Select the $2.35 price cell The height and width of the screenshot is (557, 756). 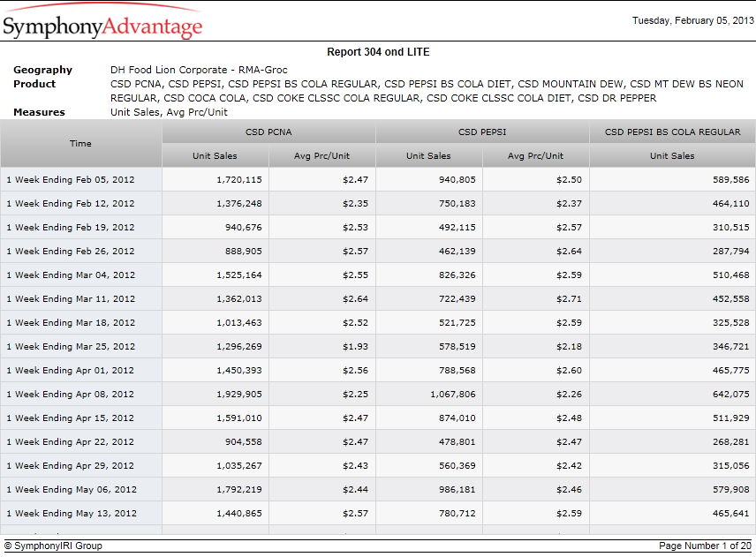coord(322,203)
